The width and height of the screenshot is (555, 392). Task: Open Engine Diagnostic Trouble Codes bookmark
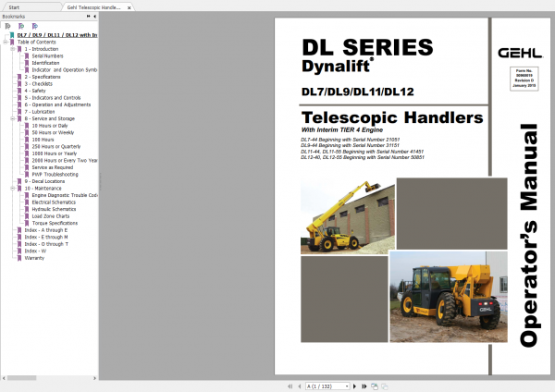(65, 195)
